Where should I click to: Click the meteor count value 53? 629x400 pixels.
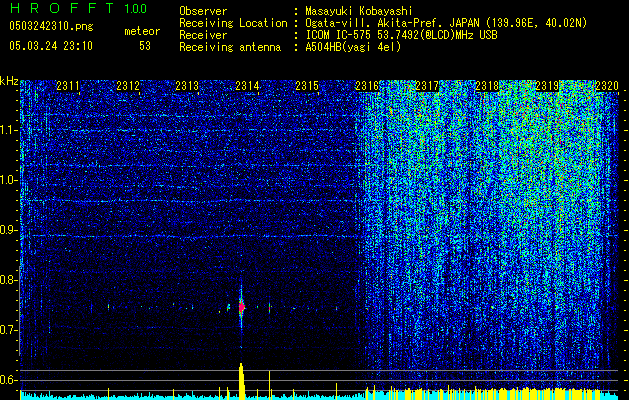(x=145, y=46)
